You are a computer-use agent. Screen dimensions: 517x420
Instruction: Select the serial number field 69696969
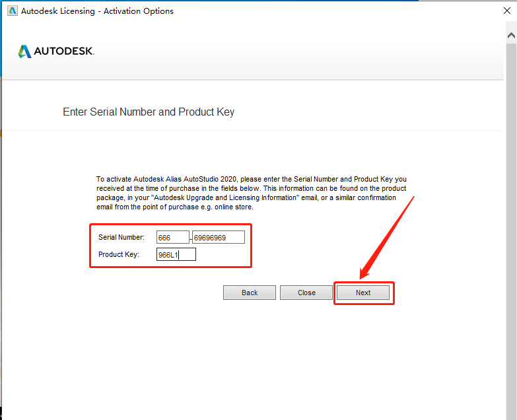219,237
